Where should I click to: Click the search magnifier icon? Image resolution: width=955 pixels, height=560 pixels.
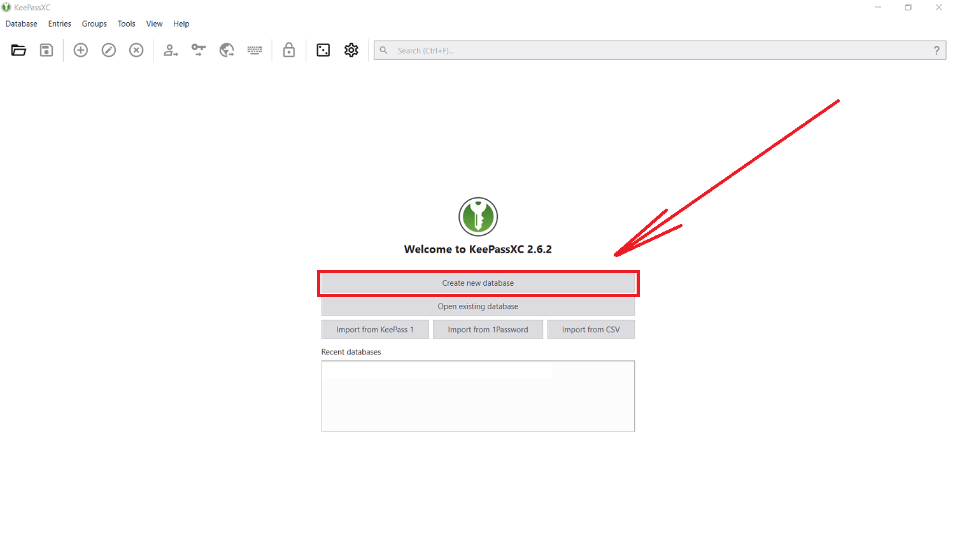pyautogui.click(x=384, y=50)
